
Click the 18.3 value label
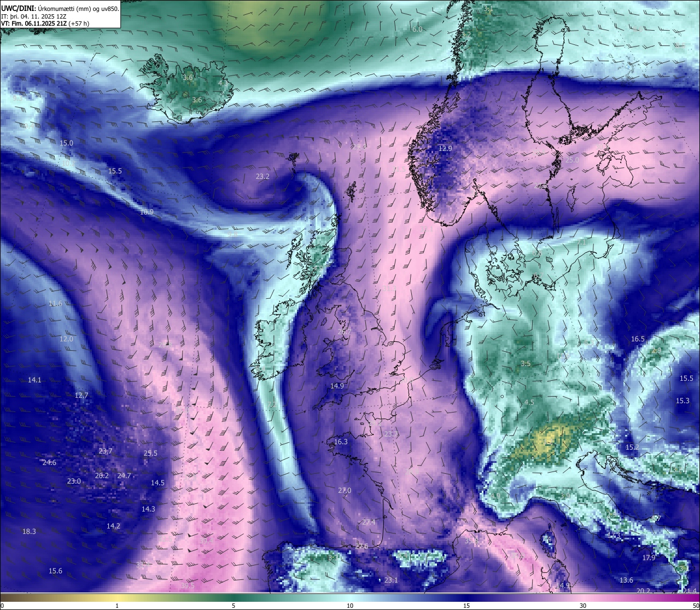tap(29, 531)
